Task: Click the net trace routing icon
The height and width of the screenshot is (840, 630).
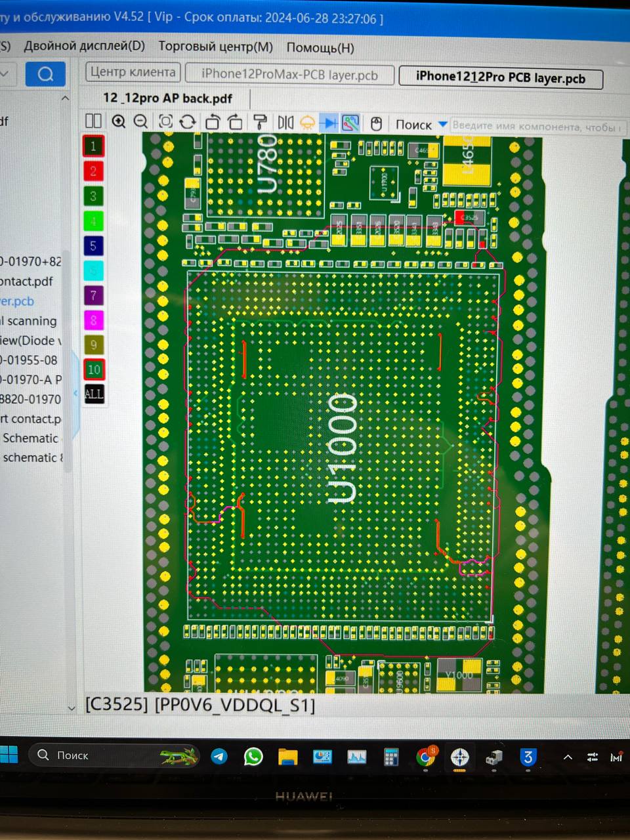Action: (351, 123)
